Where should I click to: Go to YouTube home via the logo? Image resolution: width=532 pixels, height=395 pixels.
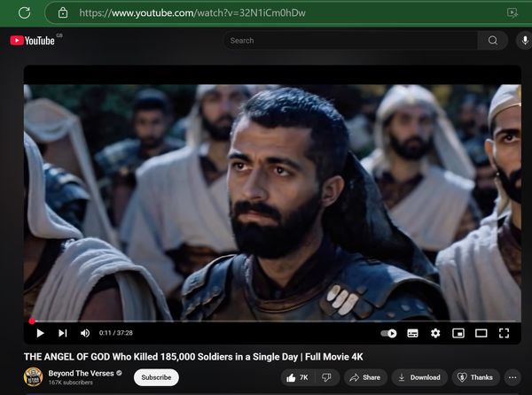pyautogui.click(x=33, y=41)
